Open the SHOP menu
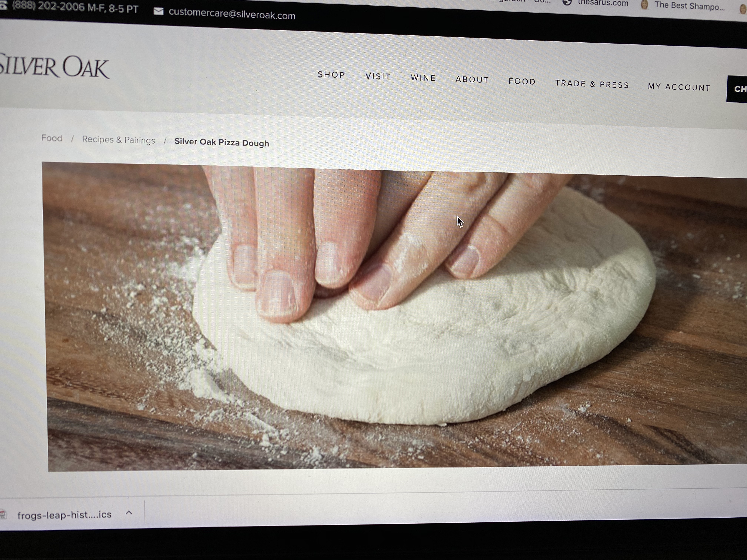 pyautogui.click(x=331, y=75)
